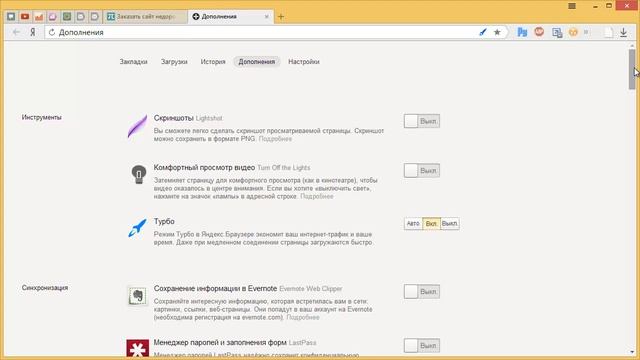The height and width of the screenshot is (360, 640).
Task: Open the pinned tab with orange chart icon
Action: 39,17
